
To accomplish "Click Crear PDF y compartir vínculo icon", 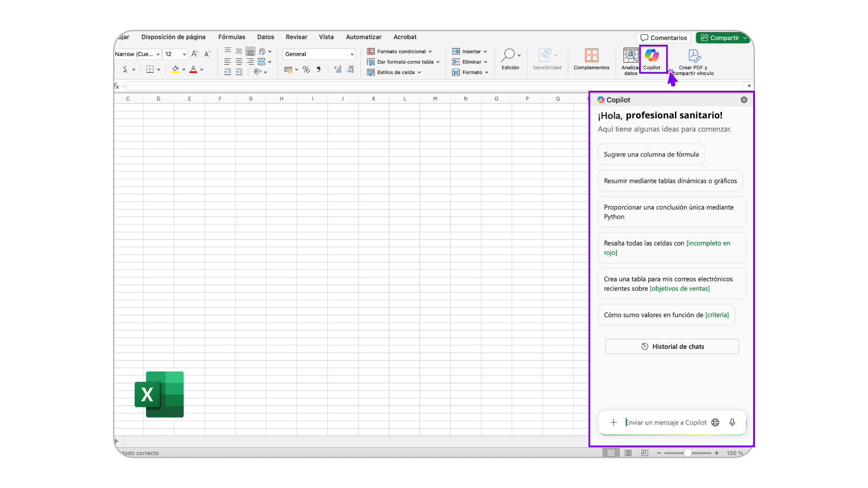I will point(694,56).
